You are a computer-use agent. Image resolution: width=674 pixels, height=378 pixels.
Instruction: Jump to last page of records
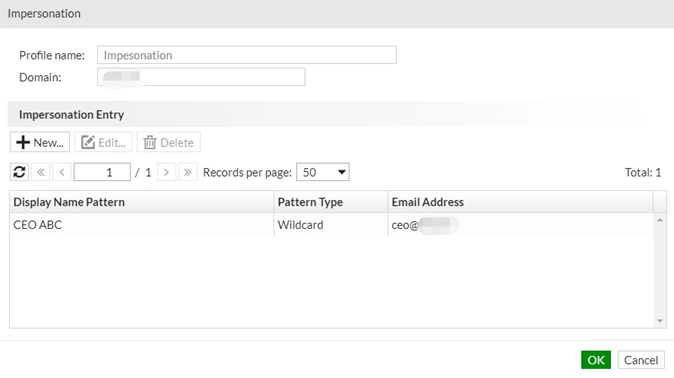pos(188,172)
